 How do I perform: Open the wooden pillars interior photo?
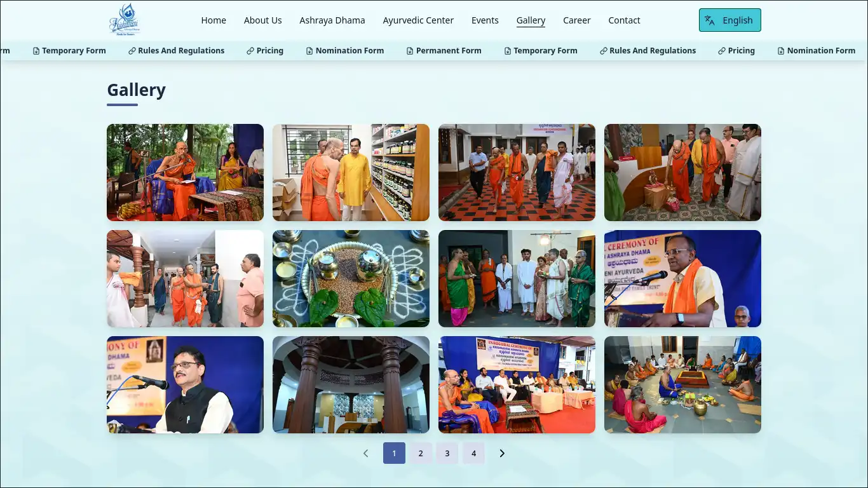[x=351, y=384]
